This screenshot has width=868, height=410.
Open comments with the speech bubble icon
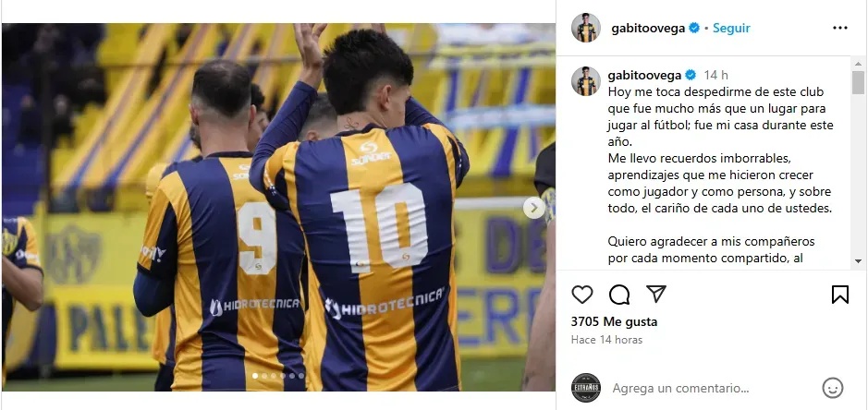coord(619,295)
